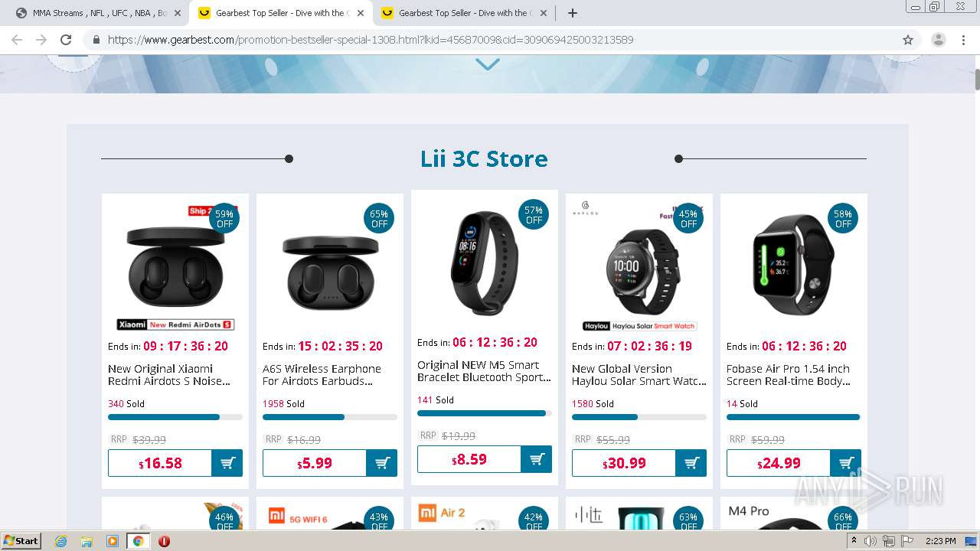
Task: Show hidden system tray icons
Action: (854, 541)
